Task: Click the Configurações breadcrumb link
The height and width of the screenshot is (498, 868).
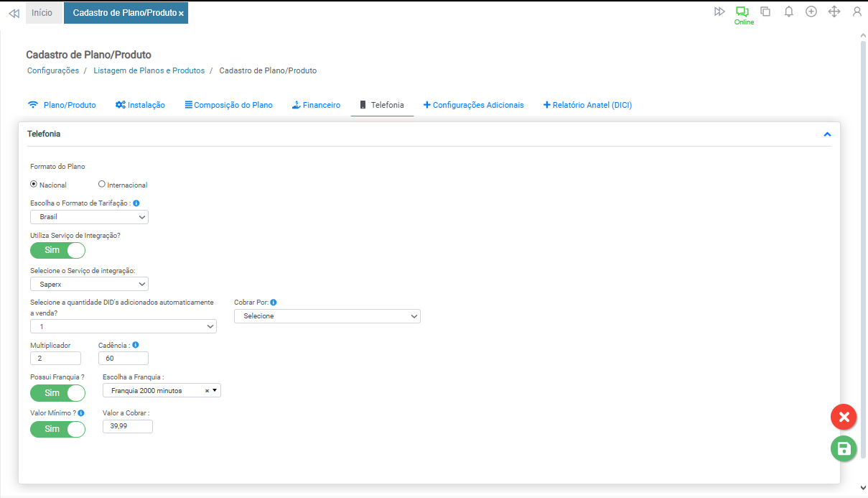Action: tap(53, 70)
